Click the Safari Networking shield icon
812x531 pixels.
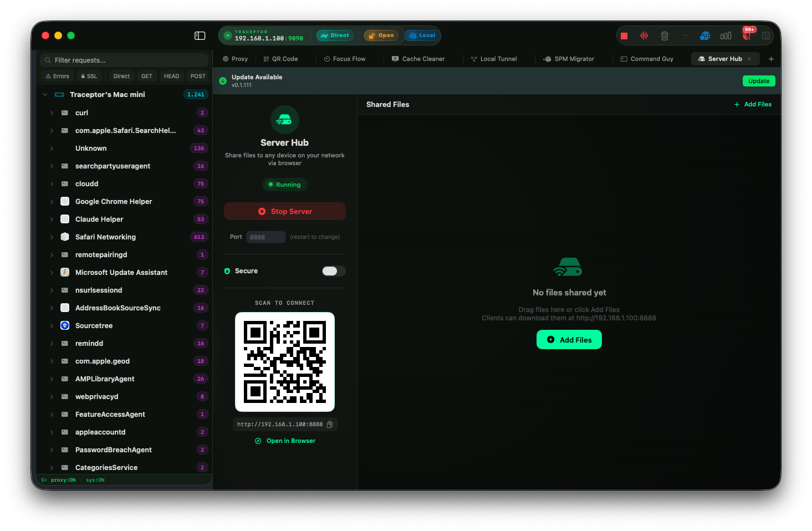click(x=65, y=237)
